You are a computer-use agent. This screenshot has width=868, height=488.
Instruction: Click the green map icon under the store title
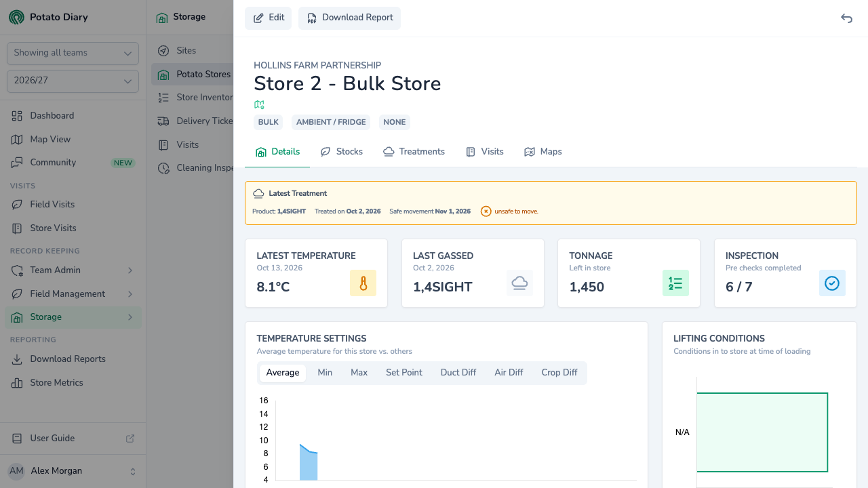(259, 105)
